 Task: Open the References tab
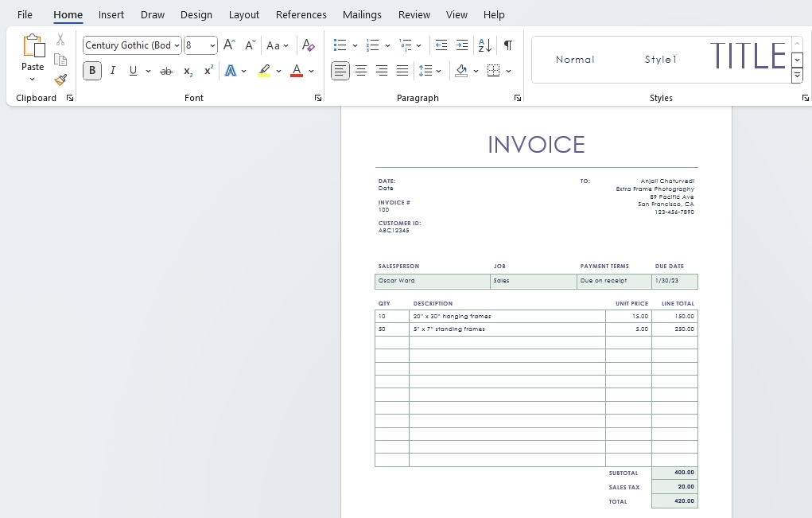(x=301, y=15)
